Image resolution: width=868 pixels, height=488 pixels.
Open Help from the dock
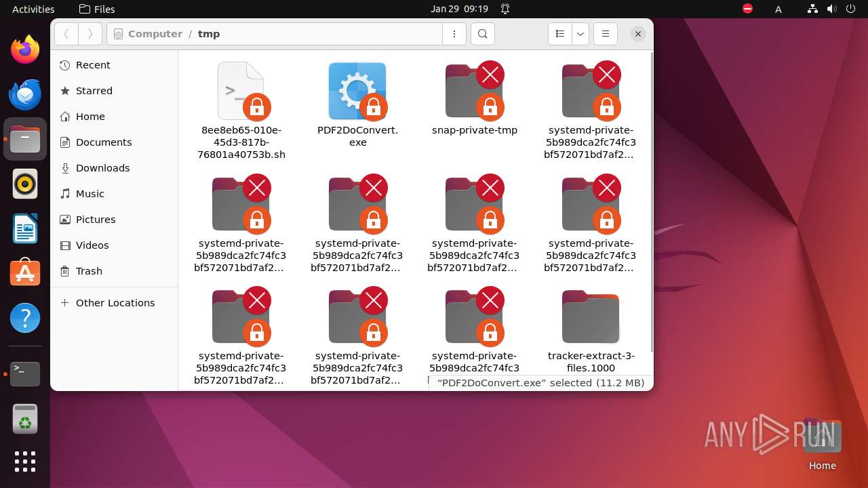(25, 318)
